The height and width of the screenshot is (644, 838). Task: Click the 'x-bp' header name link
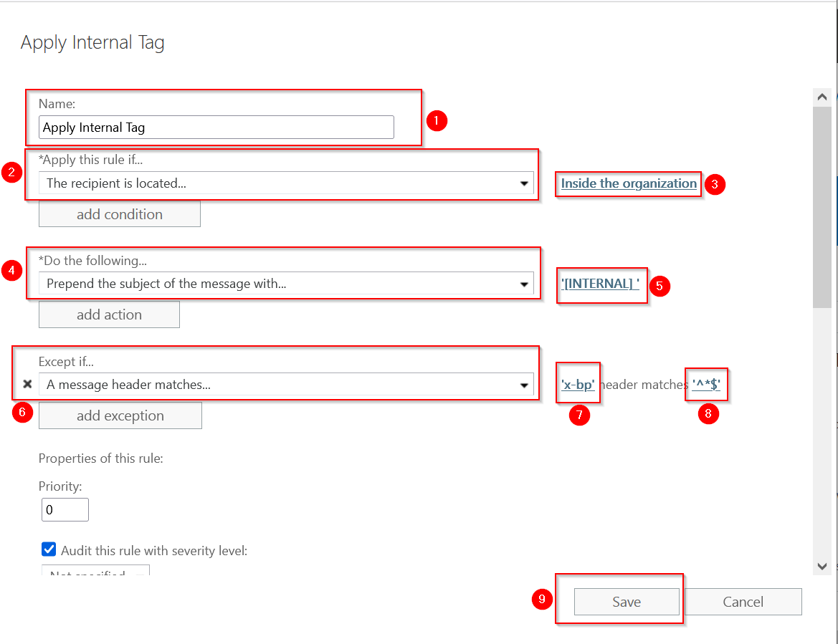pyautogui.click(x=578, y=385)
